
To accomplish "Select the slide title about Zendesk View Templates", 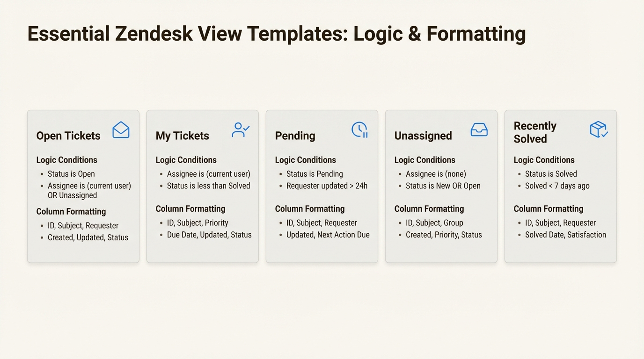I will pos(276,34).
